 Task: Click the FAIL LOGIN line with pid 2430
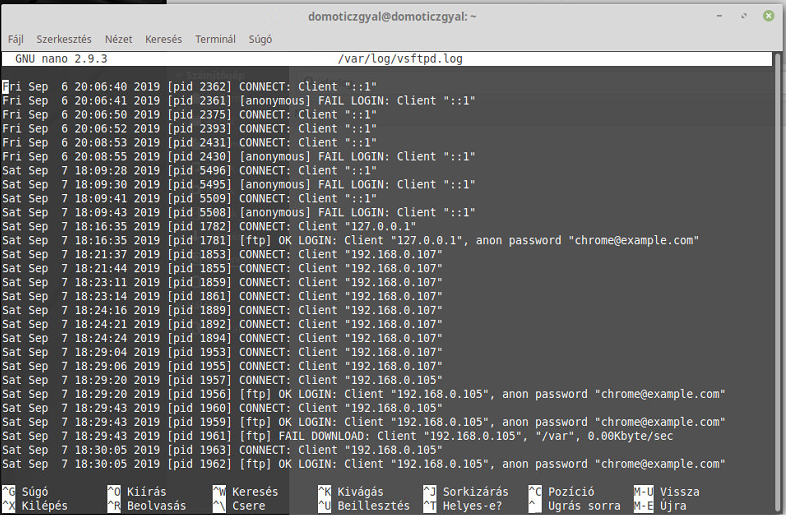pos(239,157)
